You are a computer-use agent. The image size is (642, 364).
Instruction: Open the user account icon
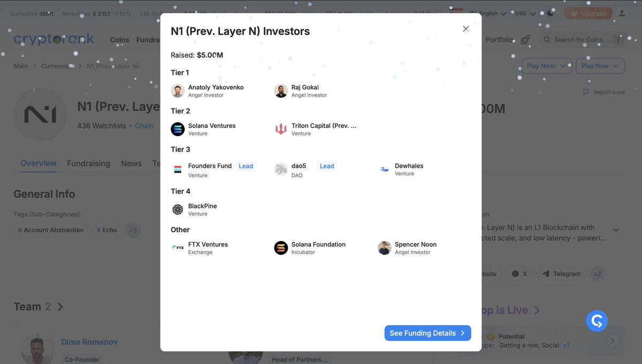[x=622, y=13]
